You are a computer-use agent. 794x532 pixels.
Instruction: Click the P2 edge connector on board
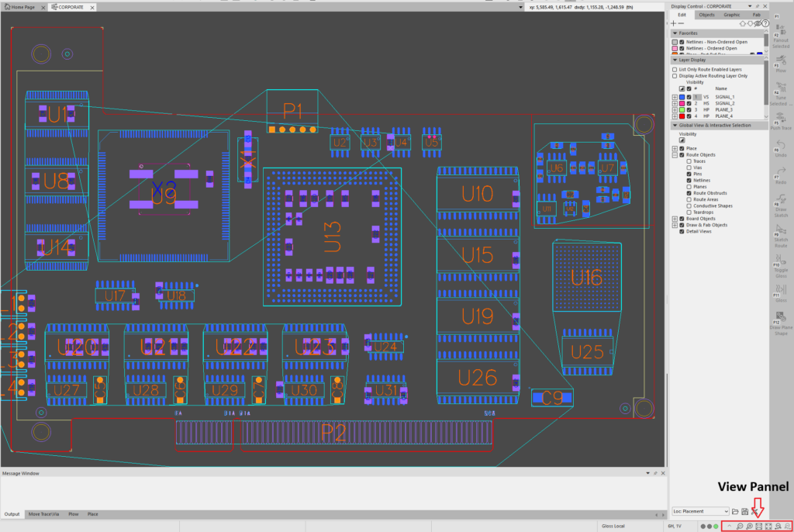[x=333, y=433]
